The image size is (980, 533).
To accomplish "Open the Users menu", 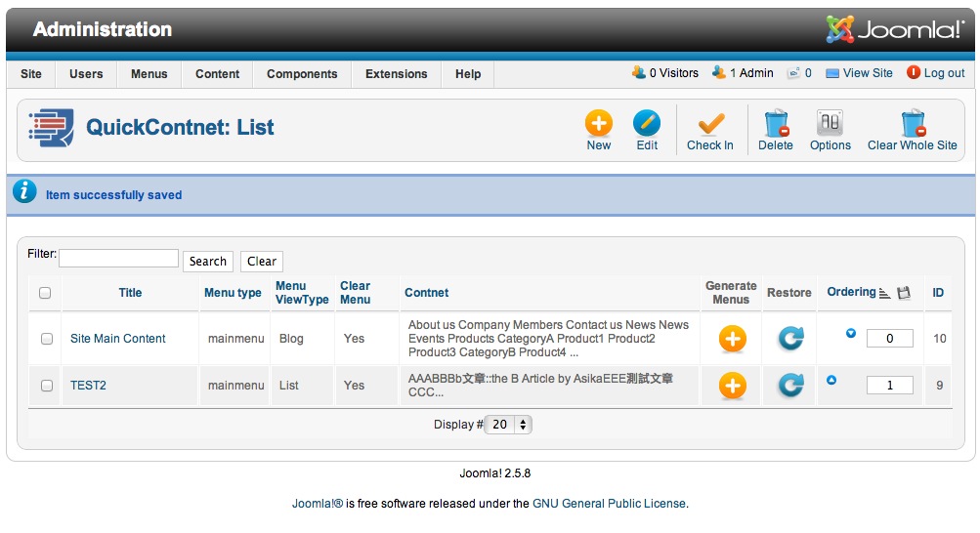I will pyautogui.click(x=86, y=73).
